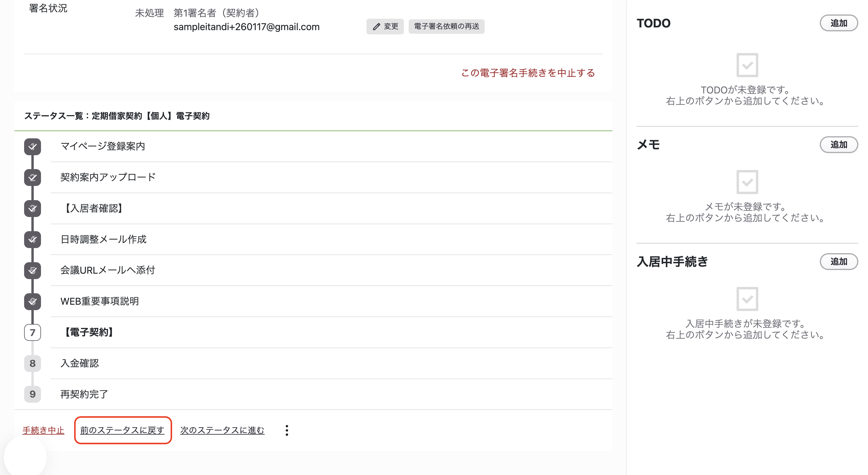Viewport: 868px width, 475px height.
Task: Click 電子署名依頼の再送 button
Action: coord(446,26)
